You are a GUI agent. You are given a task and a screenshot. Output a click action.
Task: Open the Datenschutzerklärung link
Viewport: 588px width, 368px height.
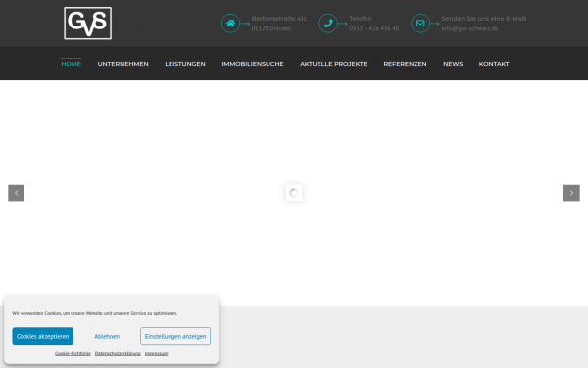click(x=118, y=353)
